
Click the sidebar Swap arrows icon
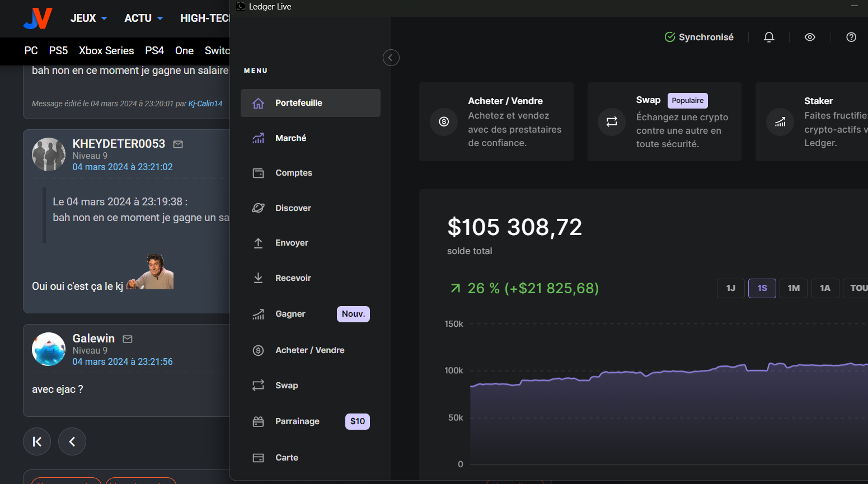258,386
